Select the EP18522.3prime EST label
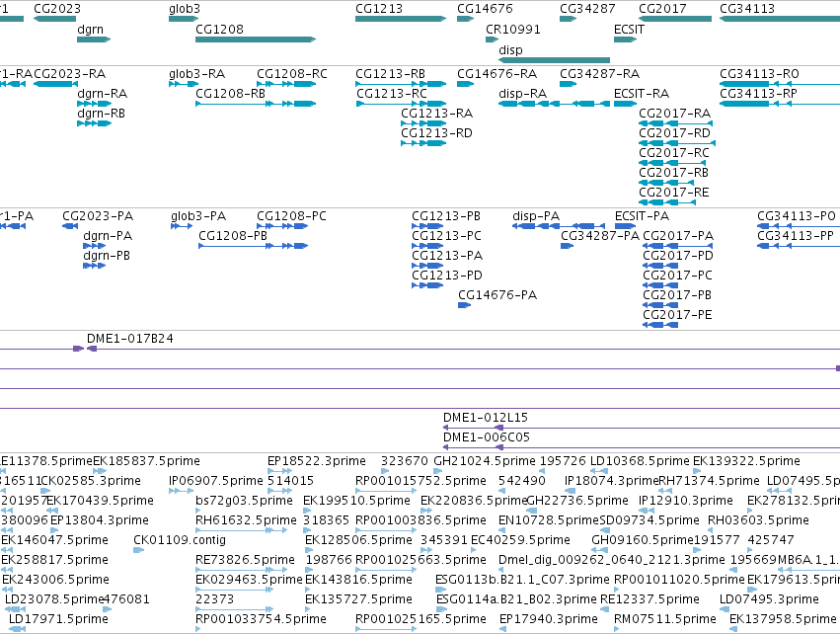The image size is (840, 634). [316, 461]
